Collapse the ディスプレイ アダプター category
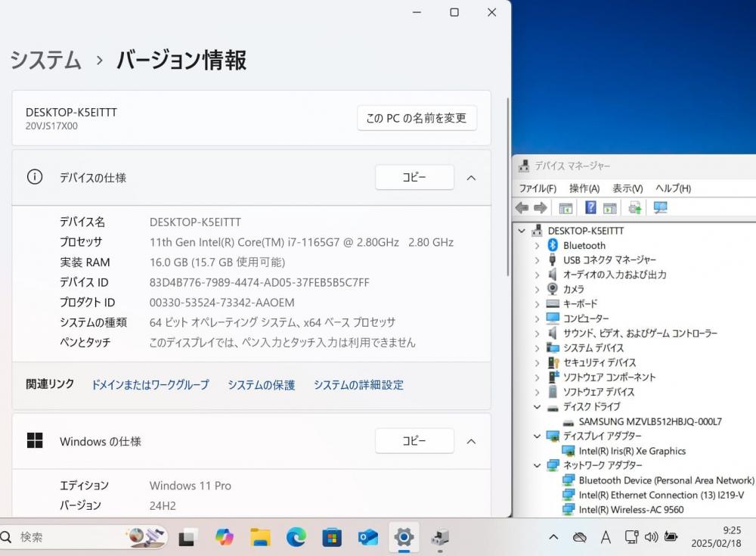 [x=537, y=436]
